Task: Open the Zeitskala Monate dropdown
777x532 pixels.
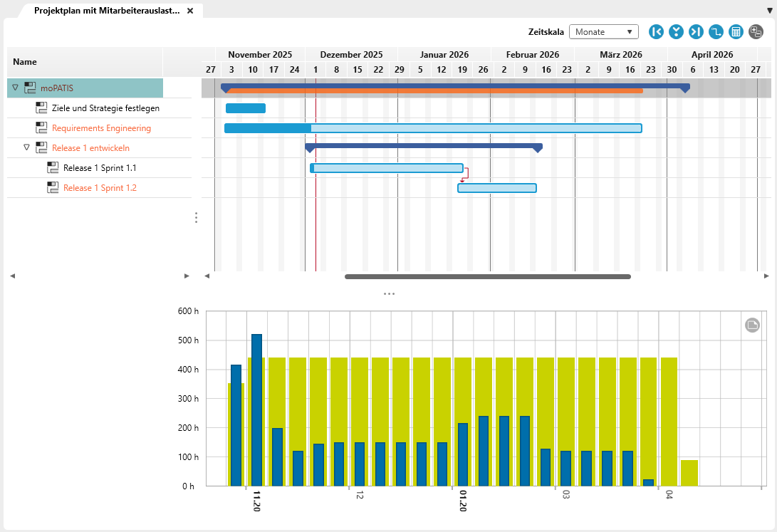Action: point(603,32)
